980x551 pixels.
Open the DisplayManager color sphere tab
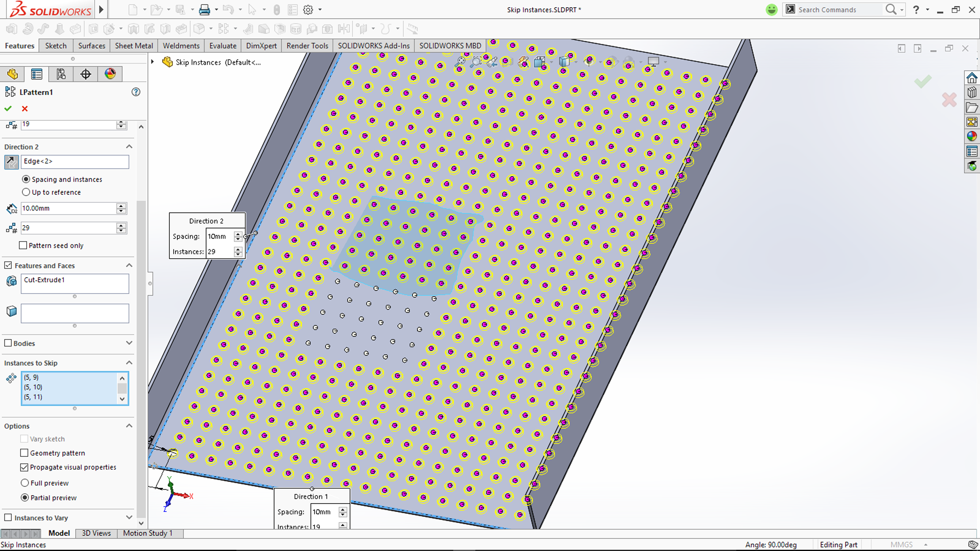[110, 74]
